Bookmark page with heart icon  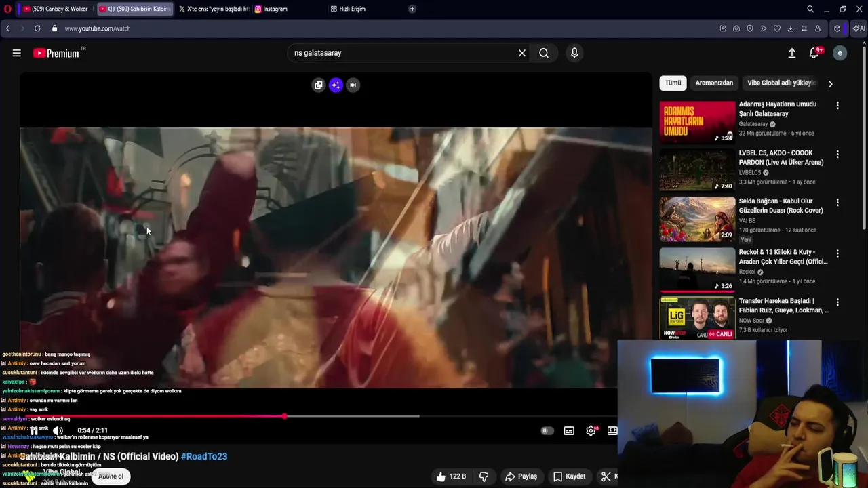tap(777, 28)
